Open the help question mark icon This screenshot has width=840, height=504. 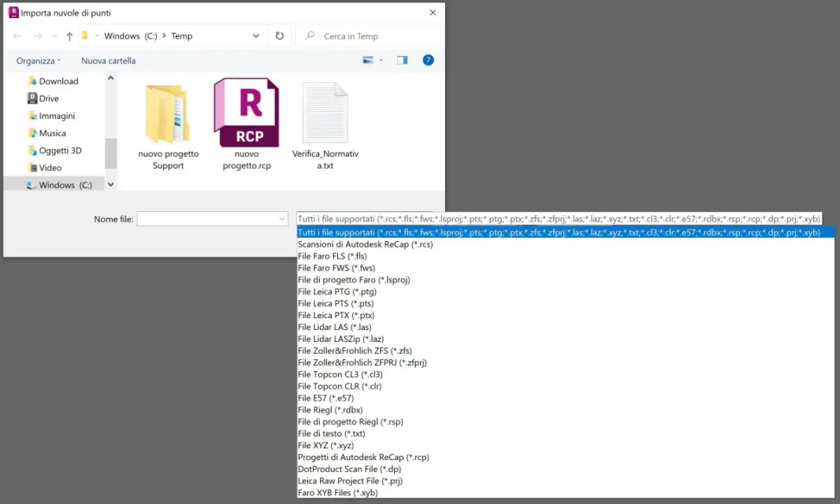(x=428, y=60)
